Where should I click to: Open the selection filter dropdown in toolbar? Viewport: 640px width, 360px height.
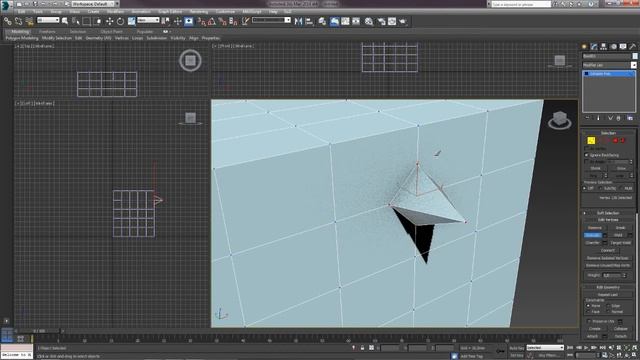(48, 20)
